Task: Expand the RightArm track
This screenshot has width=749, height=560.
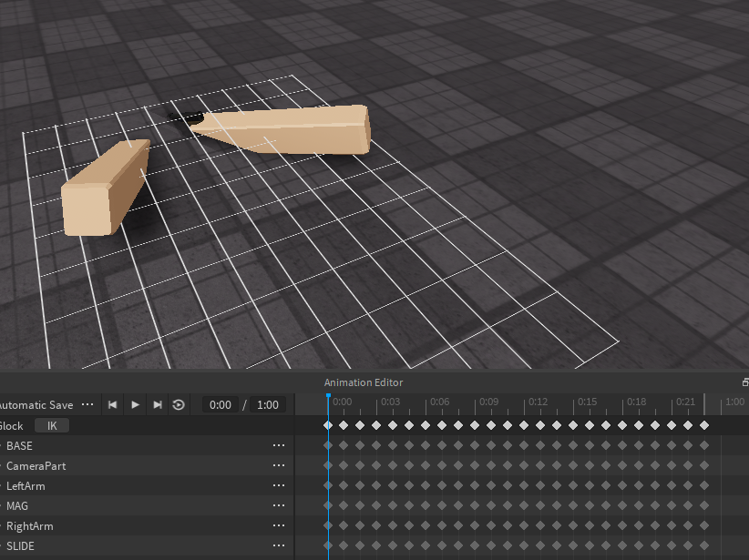Action: pos(4,525)
